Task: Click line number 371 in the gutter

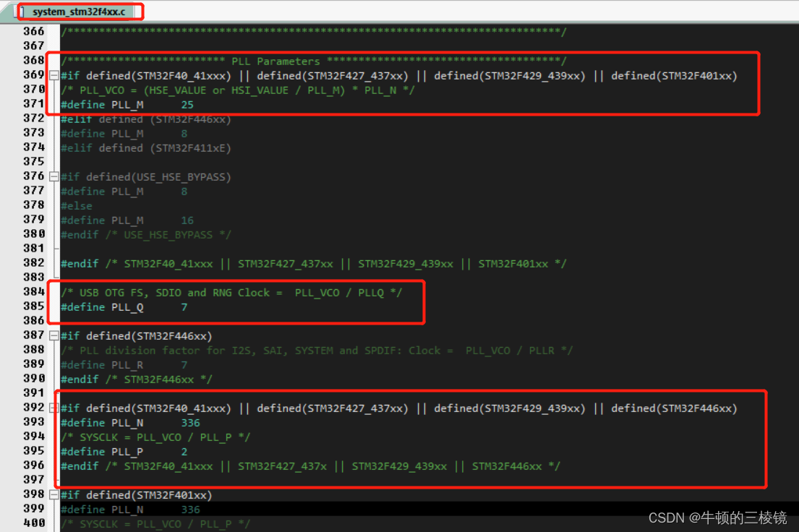Action: click(x=34, y=104)
